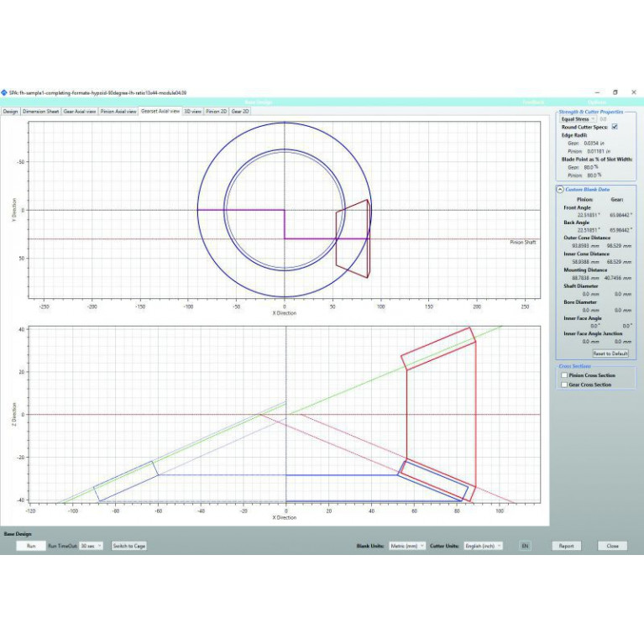Toggle the Round Cutter Specs checkbox
The image size is (644, 644).
[615, 127]
